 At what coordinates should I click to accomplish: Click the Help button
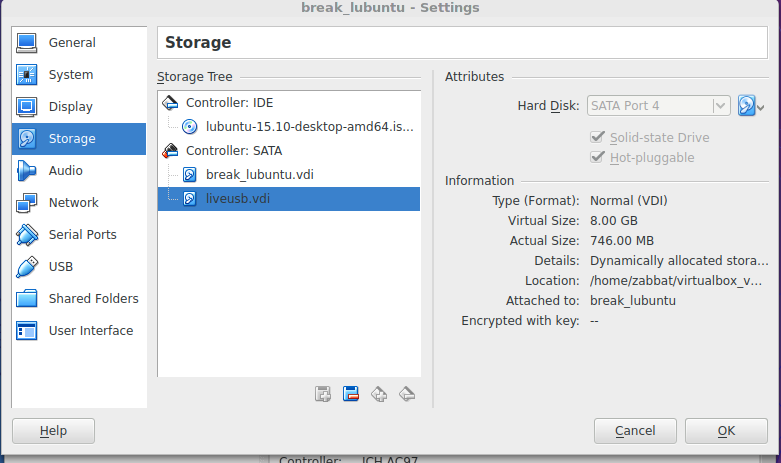(x=53, y=431)
